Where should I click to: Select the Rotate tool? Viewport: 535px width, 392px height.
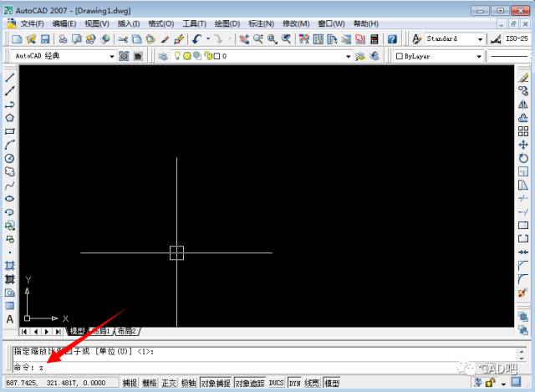(x=524, y=158)
